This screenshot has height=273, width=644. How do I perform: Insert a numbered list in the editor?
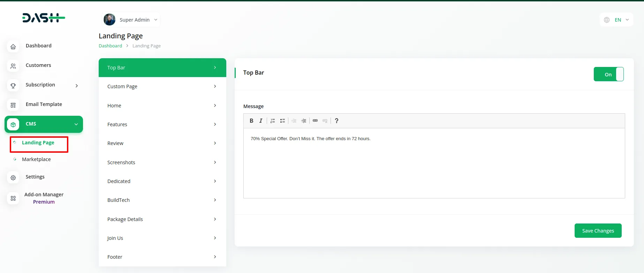click(273, 121)
